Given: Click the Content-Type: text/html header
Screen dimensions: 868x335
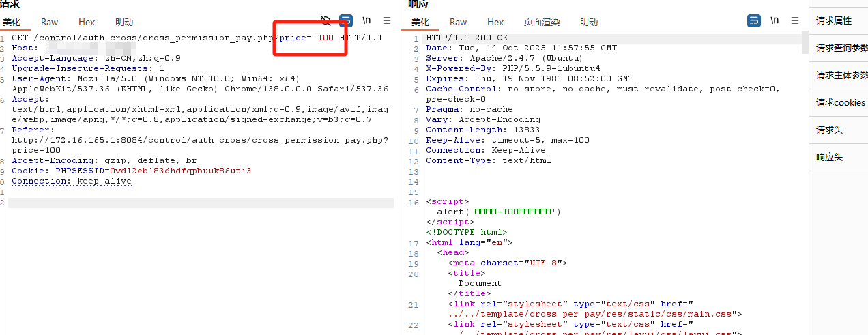Looking at the screenshot, I should coord(489,160).
